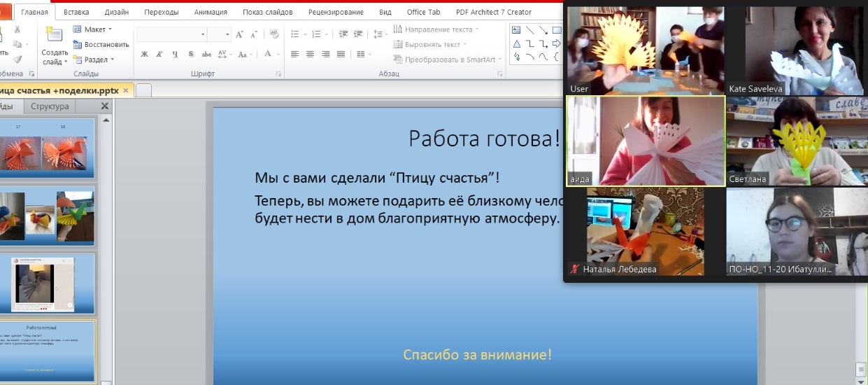
Task: Click the Clear Formatting eraser icon
Action: (274, 34)
